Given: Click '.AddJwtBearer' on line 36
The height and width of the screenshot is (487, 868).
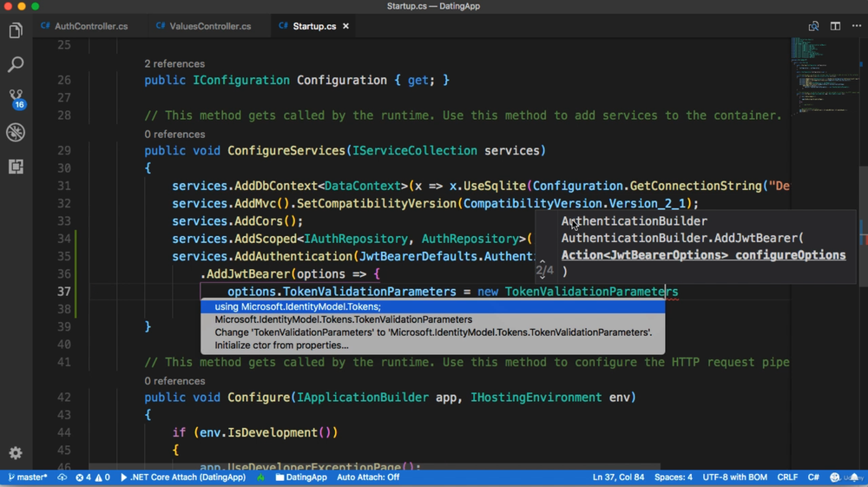Looking at the screenshot, I should pos(245,274).
